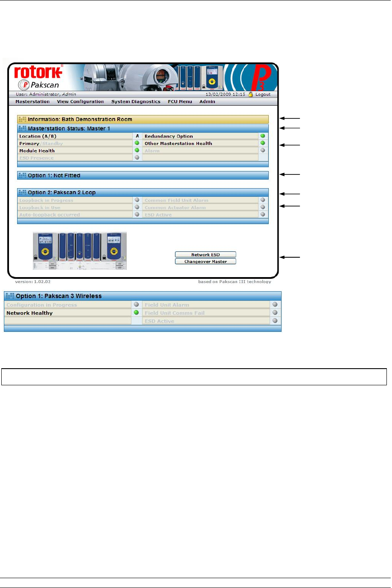Screen dimensions: 392x588
Task: Click the Other Masterstation Health label
Action: 178,144
